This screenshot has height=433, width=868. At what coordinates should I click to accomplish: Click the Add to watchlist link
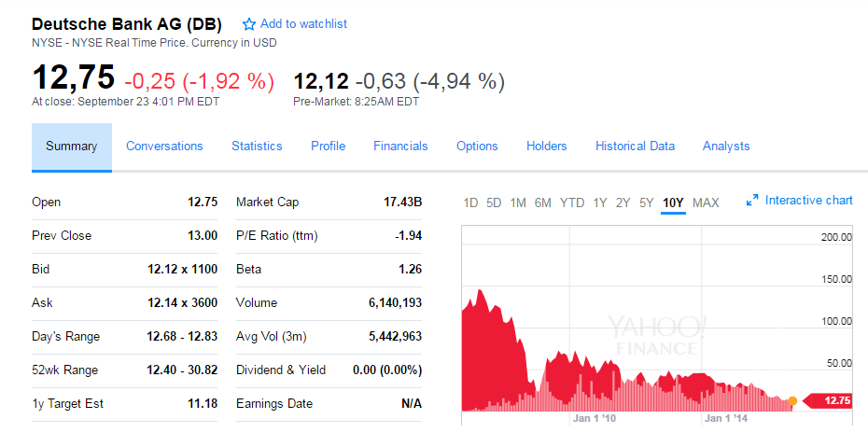tap(303, 24)
